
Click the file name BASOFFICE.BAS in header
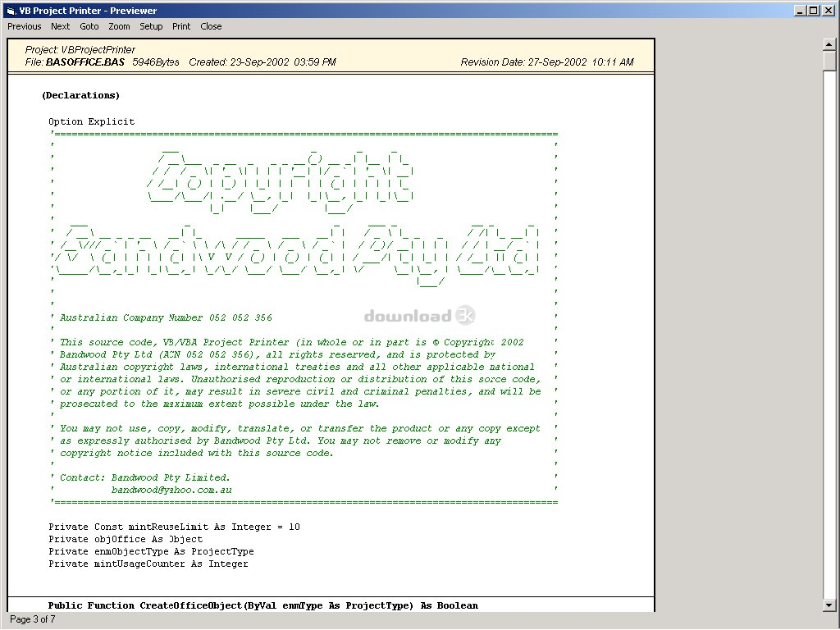pyautogui.click(x=85, y=62)
